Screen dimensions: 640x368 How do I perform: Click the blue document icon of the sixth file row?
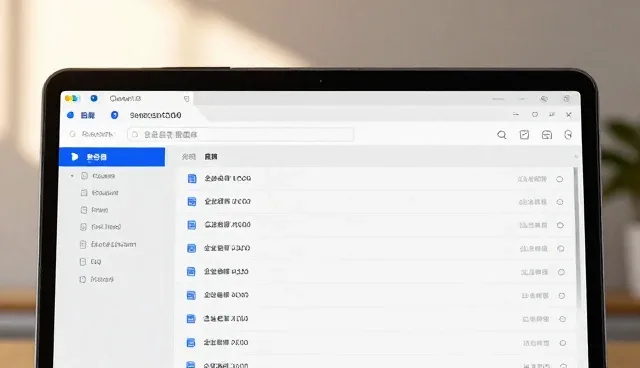(191, 295)
